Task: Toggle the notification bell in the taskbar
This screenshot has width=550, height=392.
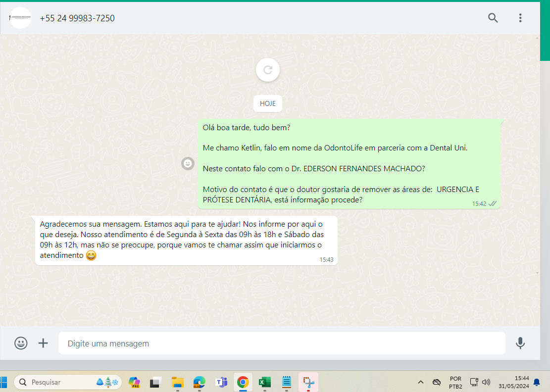Action: pyautogui.click(x=537, y=382)
